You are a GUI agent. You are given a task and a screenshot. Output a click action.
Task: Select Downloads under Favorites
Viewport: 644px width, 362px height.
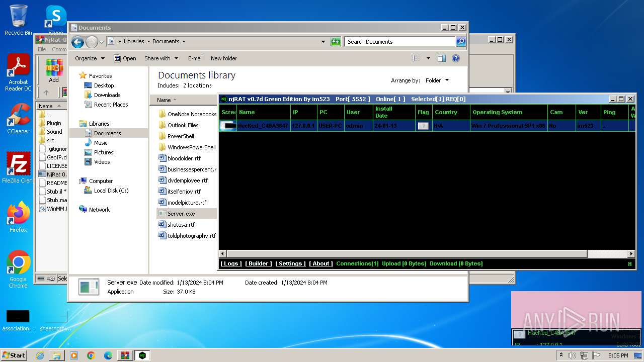107,95
